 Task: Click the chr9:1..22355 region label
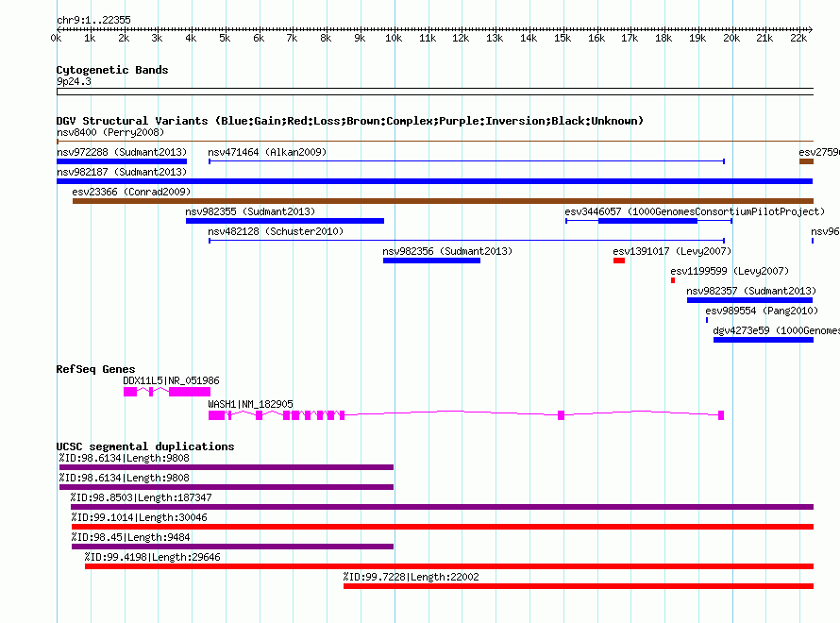(x=93, y=20)
